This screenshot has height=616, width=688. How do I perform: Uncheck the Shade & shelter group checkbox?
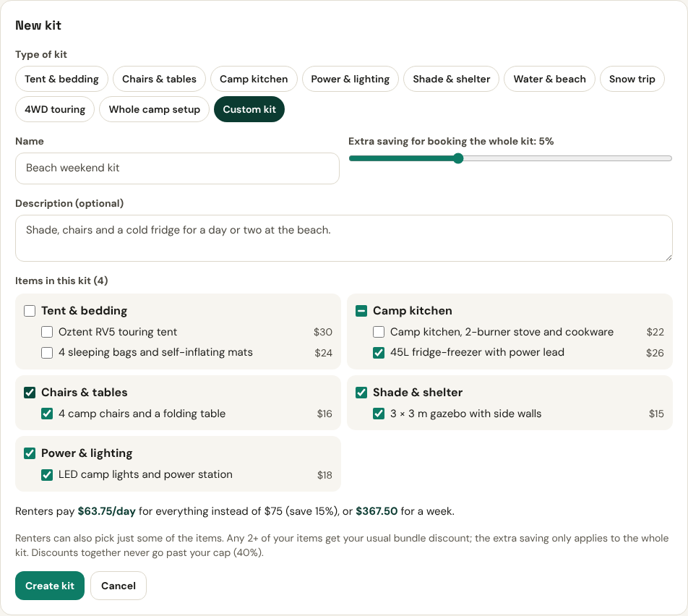[x=361, y=393]
